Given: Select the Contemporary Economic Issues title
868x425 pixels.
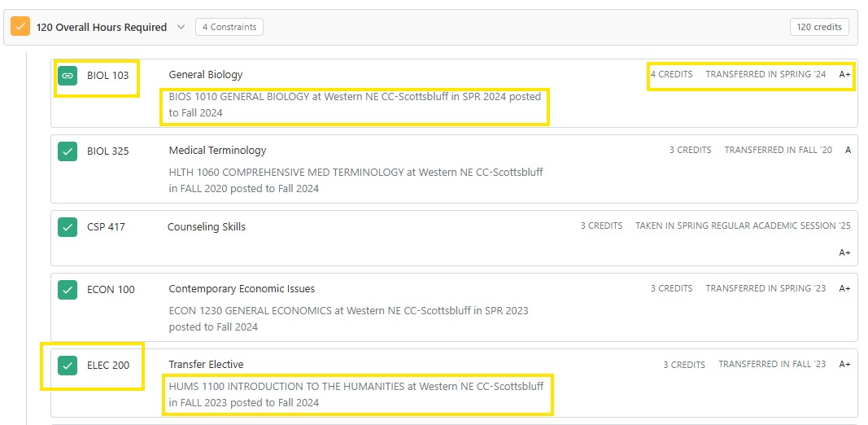Looking at the screenshot, I should point(242,289).
